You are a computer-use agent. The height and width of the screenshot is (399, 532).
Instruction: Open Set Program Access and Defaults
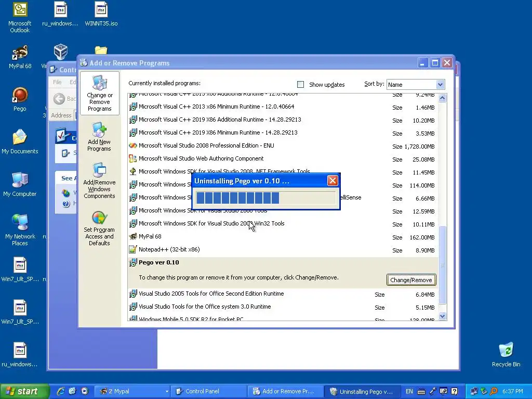(x=99, y=229)
